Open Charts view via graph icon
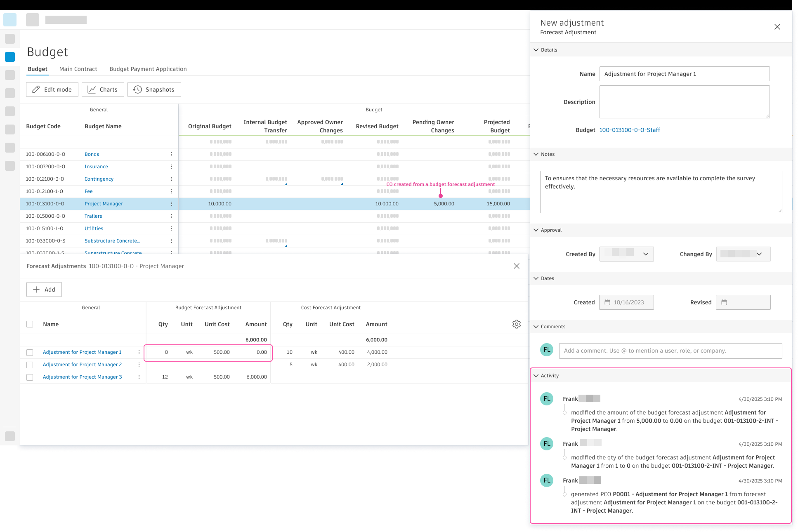Screen dimensions: 798x532 [92, 89]
